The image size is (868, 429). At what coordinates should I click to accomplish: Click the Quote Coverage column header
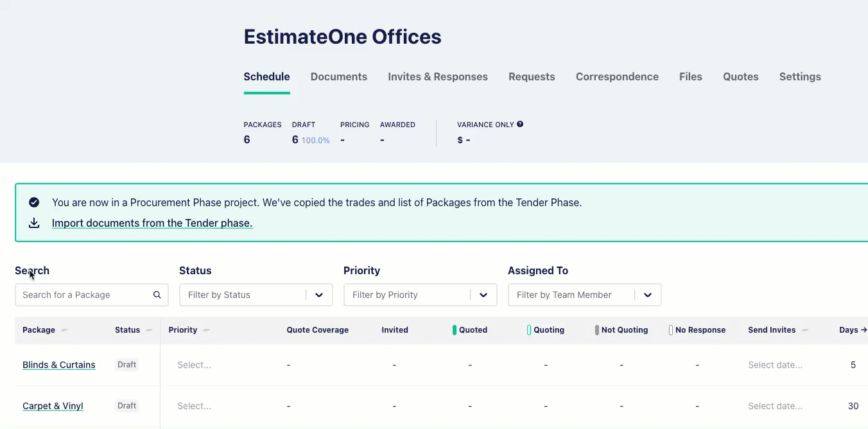318,330
